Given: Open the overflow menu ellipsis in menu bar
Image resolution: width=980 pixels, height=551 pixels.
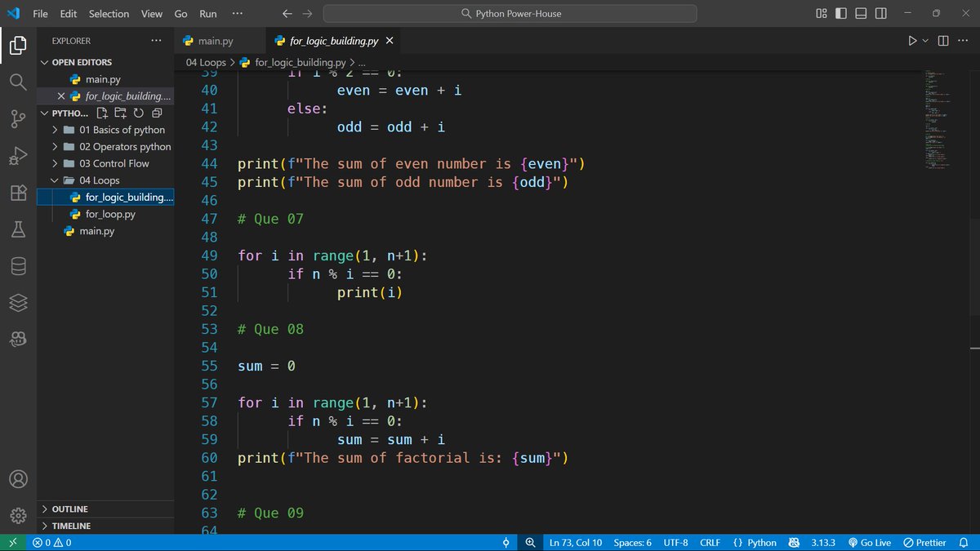Looking at the screenshot, I should pos(238,14).
